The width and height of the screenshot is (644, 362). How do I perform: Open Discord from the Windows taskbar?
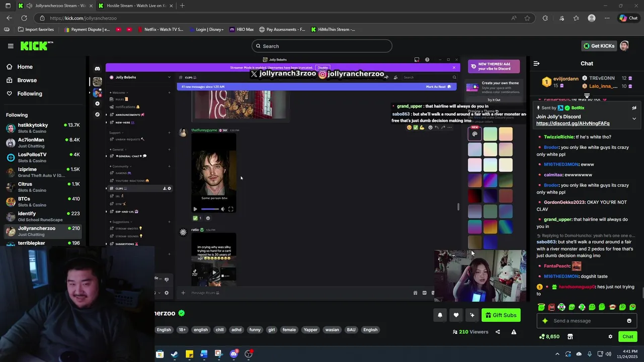click(233, 354)
